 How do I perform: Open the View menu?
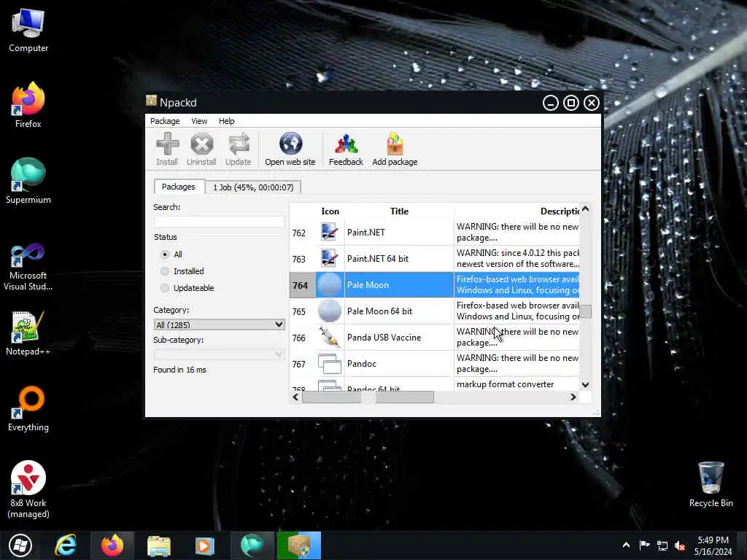[199, 121]
